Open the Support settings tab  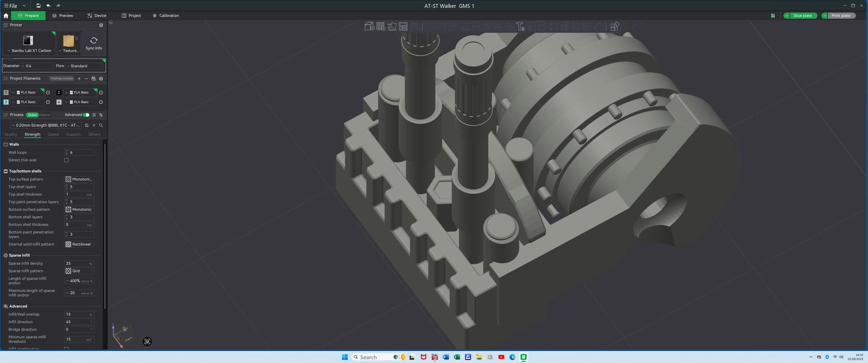click(x=73, y=135)
